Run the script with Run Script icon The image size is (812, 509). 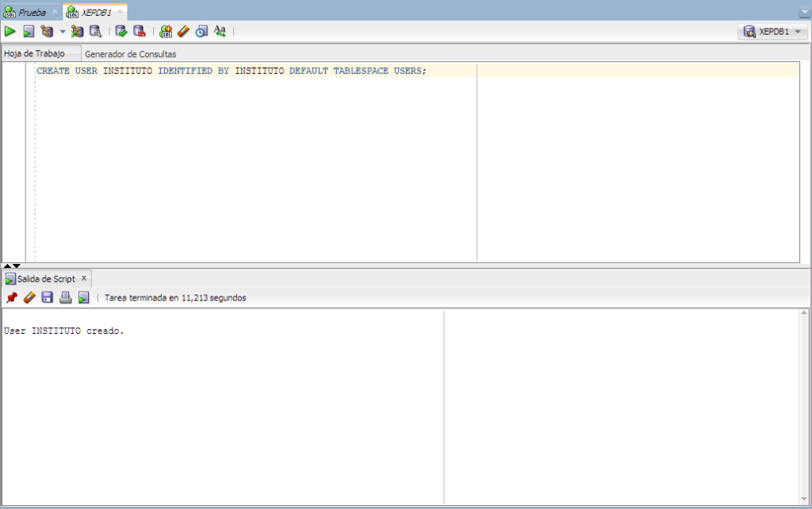pyautogui.click(x=29, y=32)
